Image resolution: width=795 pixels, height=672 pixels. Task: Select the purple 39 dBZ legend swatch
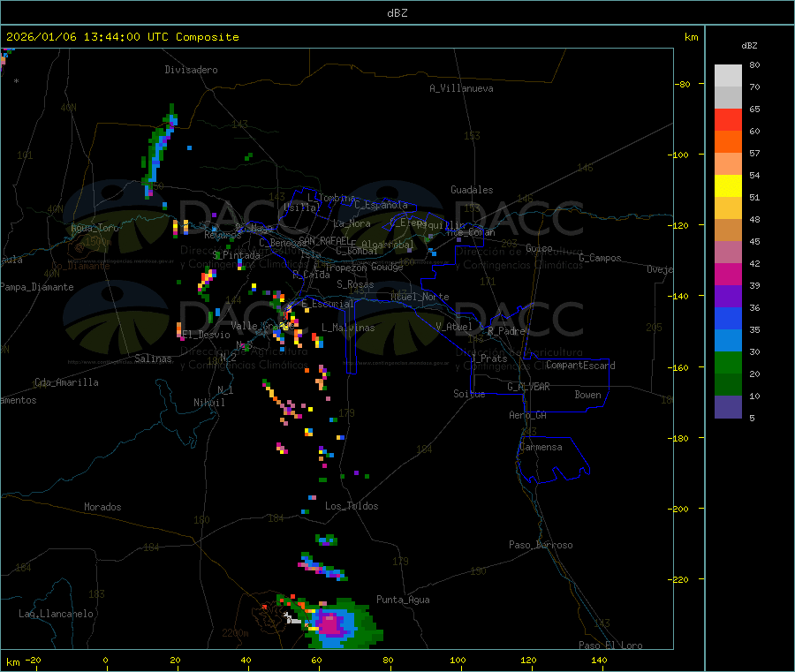728,297
